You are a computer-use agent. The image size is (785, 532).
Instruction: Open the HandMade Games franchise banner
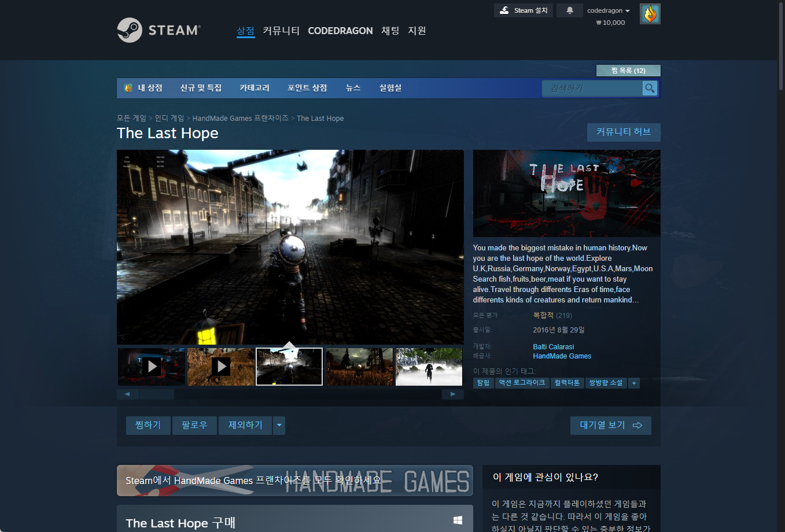point(295,481)
